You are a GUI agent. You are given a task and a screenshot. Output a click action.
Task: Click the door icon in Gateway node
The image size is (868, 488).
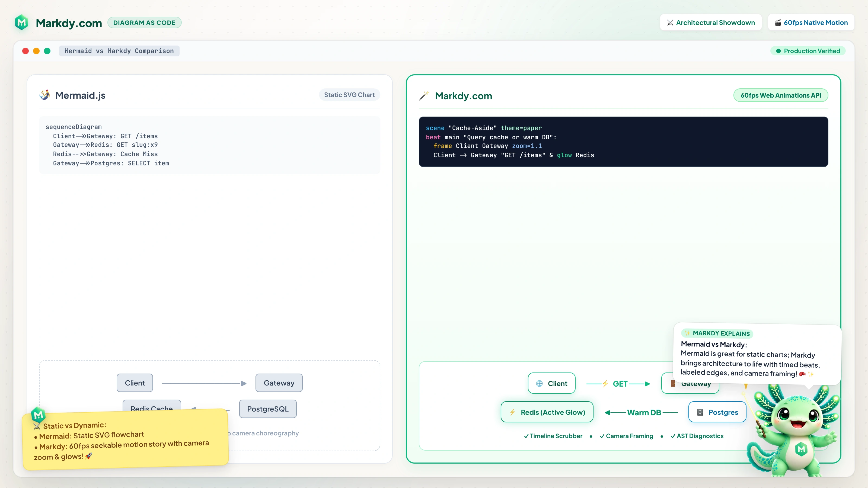(673, 384)
